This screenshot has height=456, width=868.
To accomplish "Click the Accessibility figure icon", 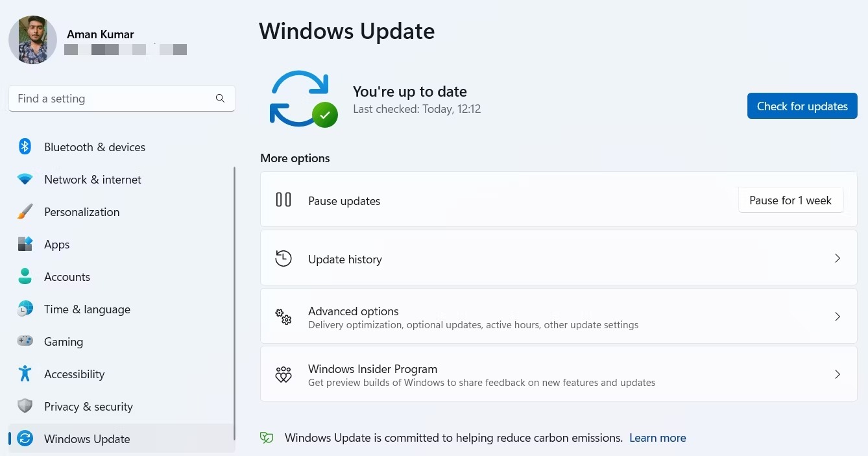I will tap(25, 374).
